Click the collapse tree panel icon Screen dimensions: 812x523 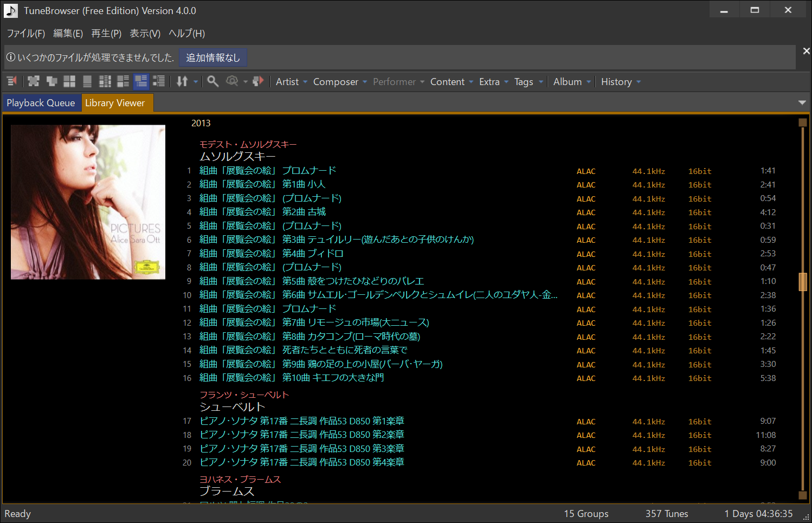[11, 81]
